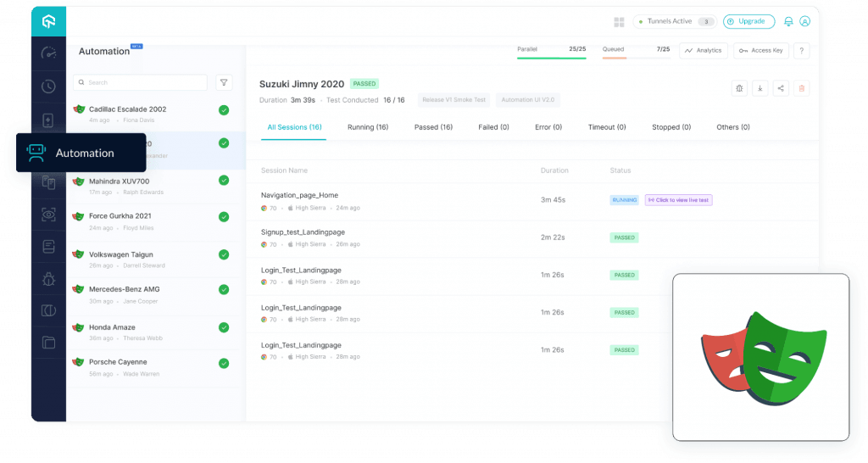868x463 pixels.
Task: Click green check on Cadillac Escalade 2002 row
Action: click(x=224, y=110)
